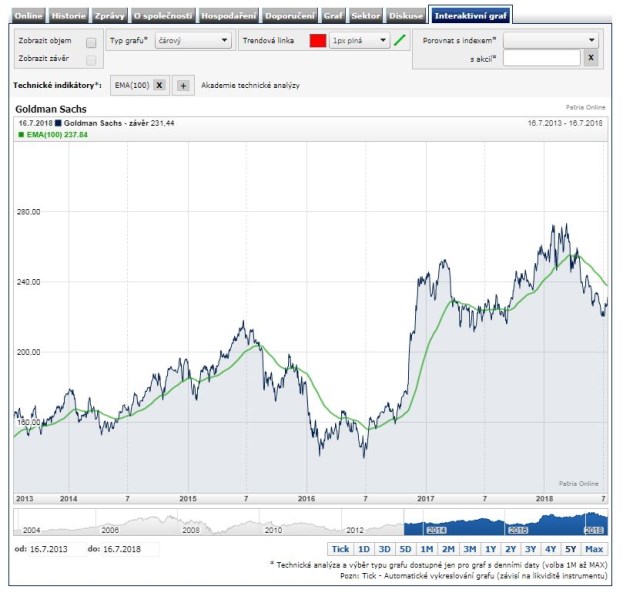This screenshot has height=600, width=623.
Task: Toggle the 'Zobrazit závěr' checkbox
Action: [x=91, y=60]
